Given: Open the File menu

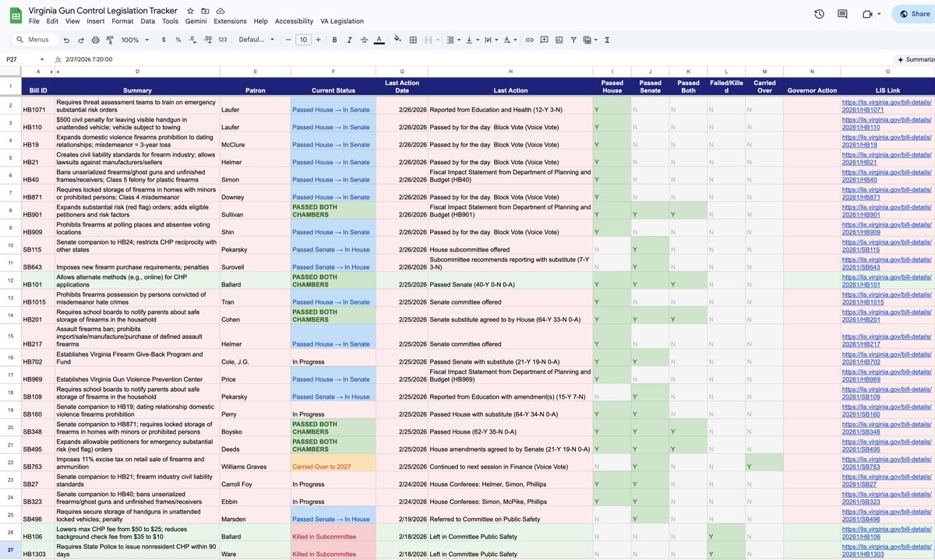Looking at the screenshot, I should pos(34,21).
